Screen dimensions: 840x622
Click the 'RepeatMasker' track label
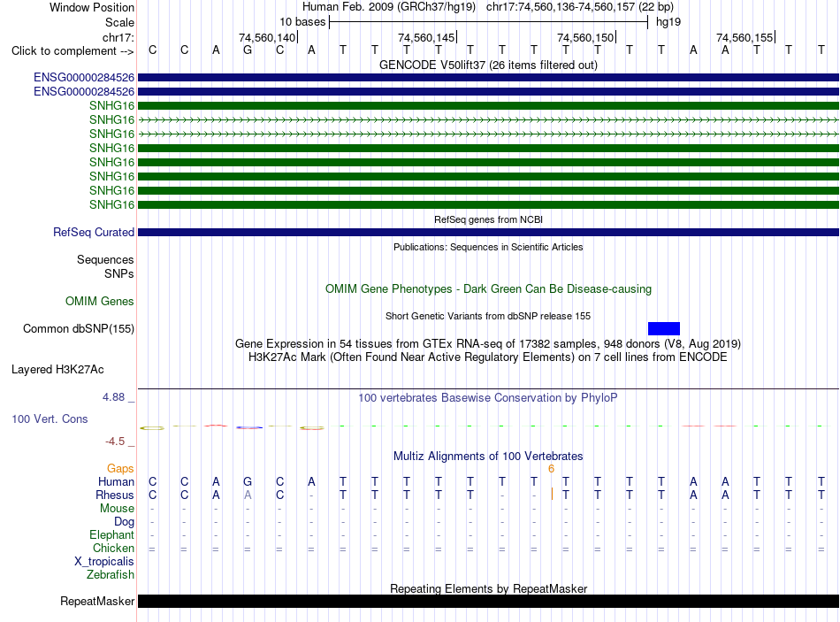pyautogui.click(x=97, y=601)
